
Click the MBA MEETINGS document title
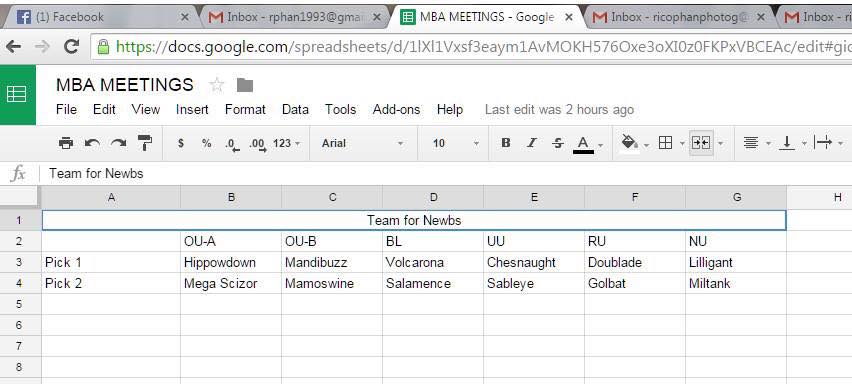tap(124, 85)
